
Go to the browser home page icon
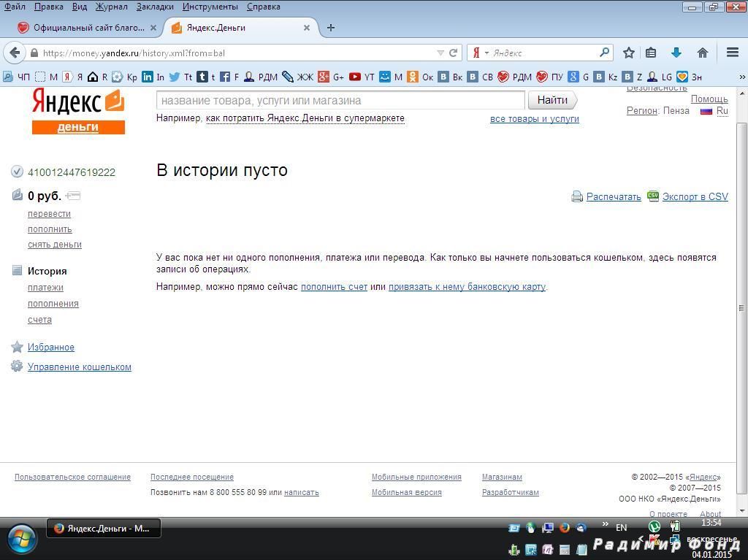click(x=703, y=53)
